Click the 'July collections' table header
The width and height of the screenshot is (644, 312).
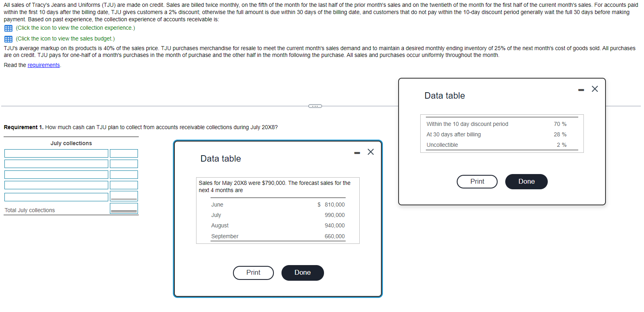pos(71,143)
